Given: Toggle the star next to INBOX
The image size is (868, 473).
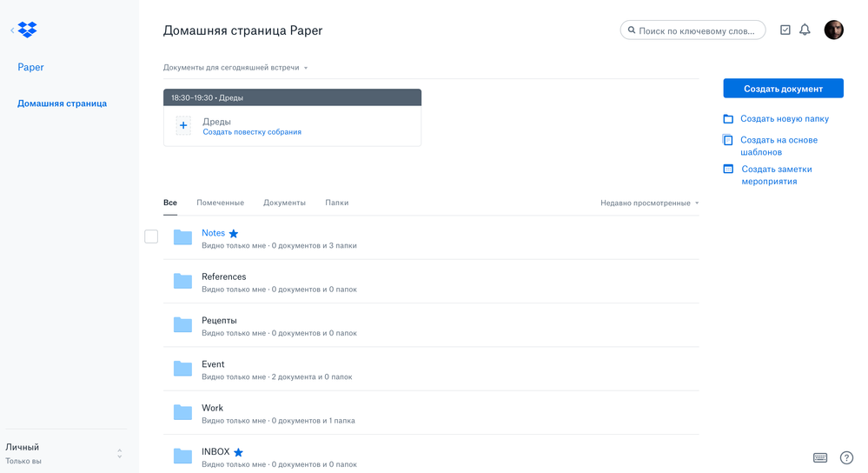Looking at the screenshot, I should (239, 452).
